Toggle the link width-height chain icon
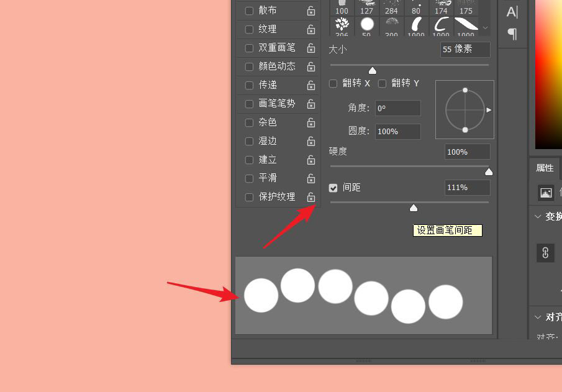 click(x=545, y=253)
